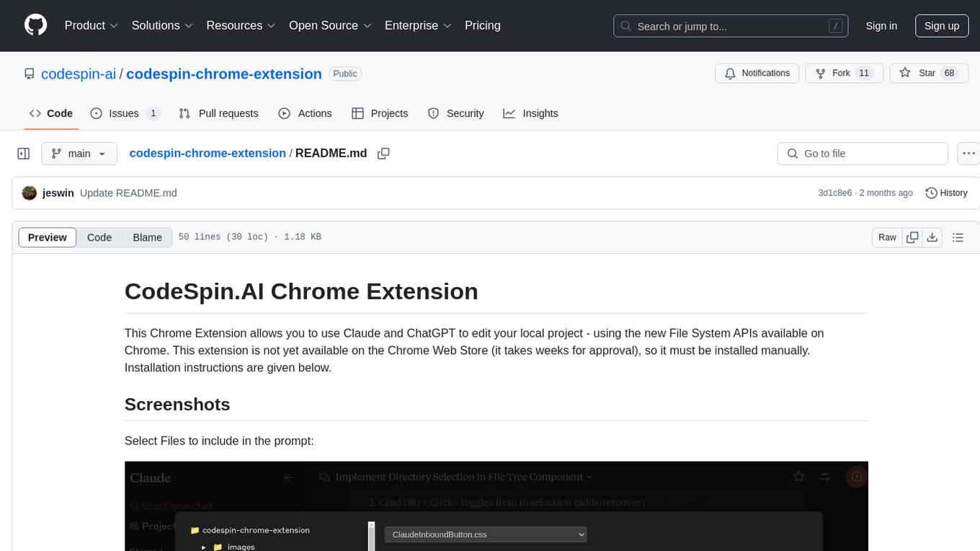Open commit 3d1c8e6
Image resolution: width=980 pixels, height=551 pixels.
pos(834,193)
